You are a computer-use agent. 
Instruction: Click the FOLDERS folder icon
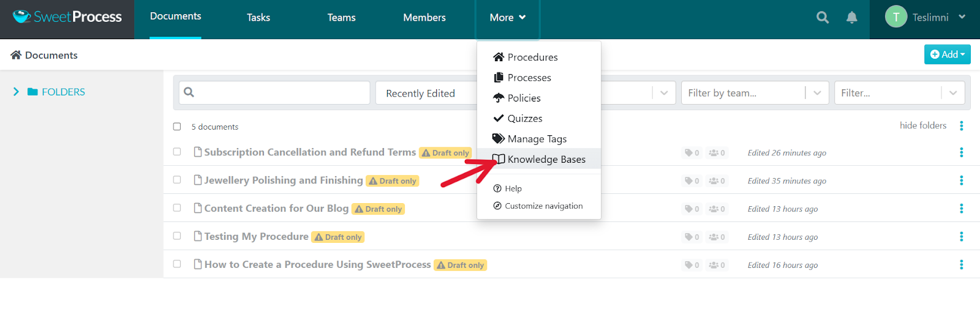(33, 92)
